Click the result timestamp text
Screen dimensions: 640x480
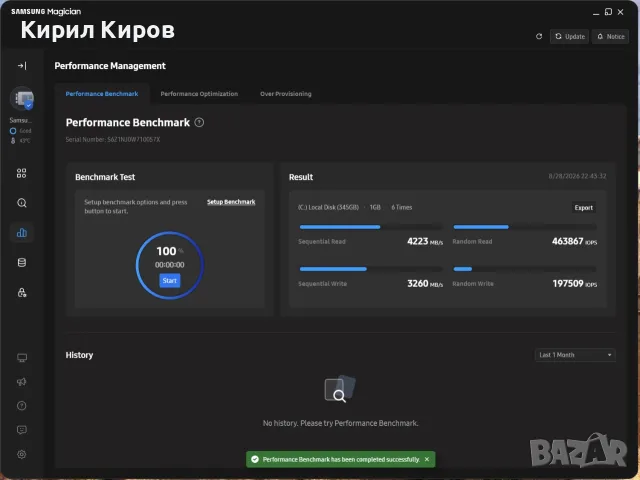pos(577,176)
